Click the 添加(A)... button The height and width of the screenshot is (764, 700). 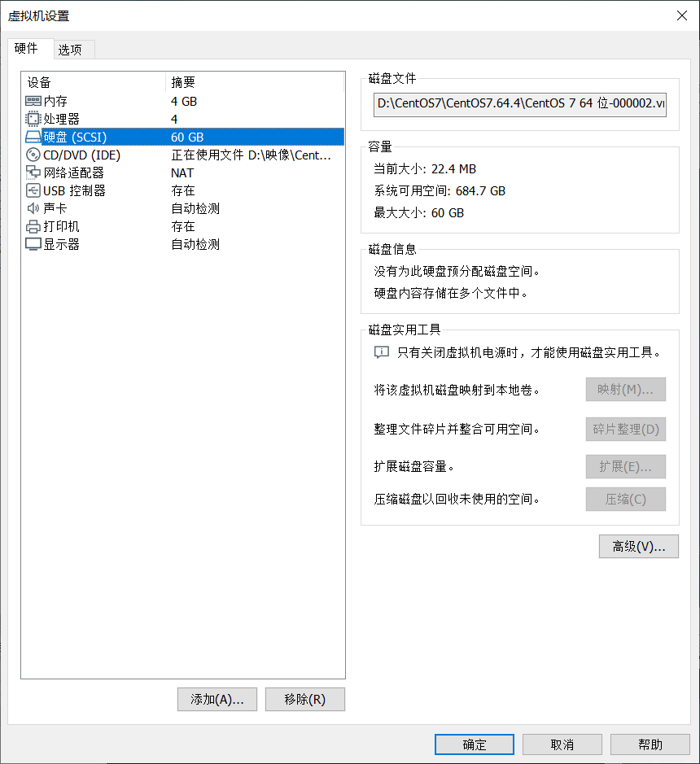tap(217, 699)
